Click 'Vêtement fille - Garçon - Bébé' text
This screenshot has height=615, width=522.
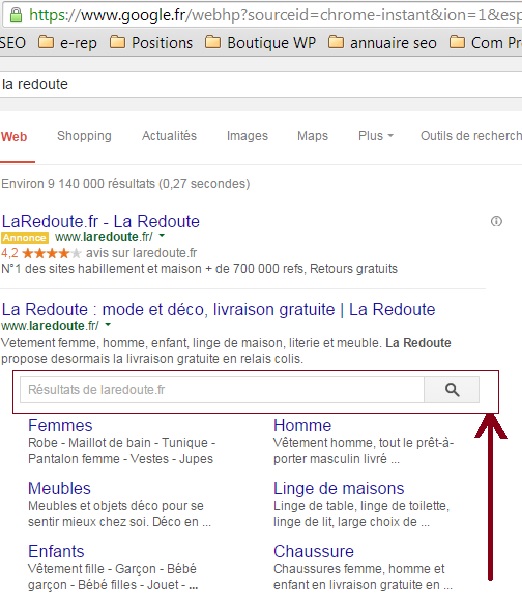(x=112, y=569)
